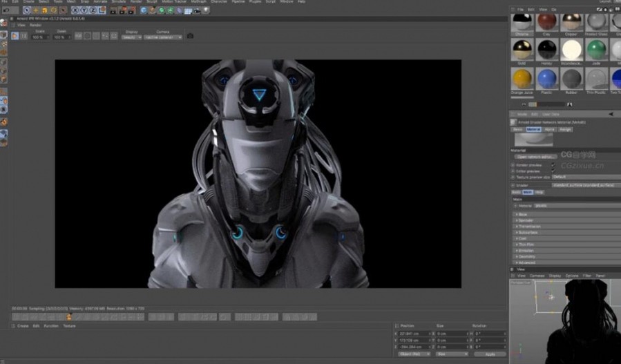The height and width of the screenshot is (364, 621).
Task: Switch to the Assign tab in attributes
Action: click(565, 130)
